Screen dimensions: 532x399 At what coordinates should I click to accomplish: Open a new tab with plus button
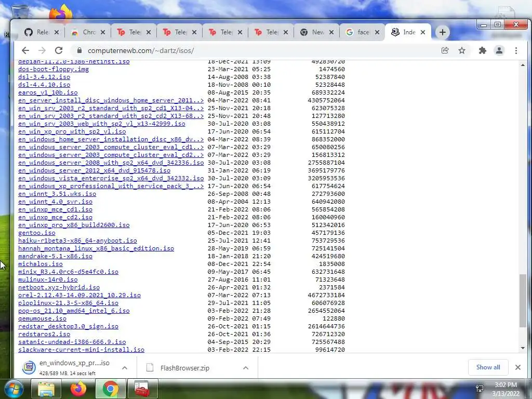[442, 32]
